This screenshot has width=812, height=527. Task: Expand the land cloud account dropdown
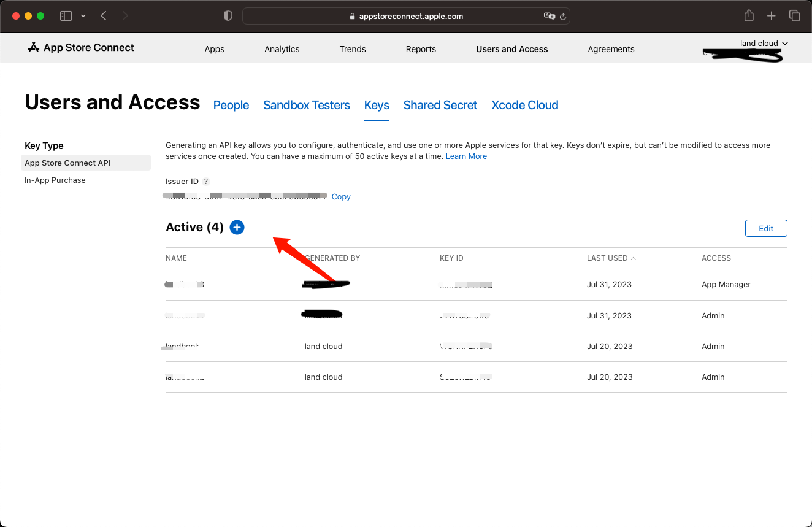(764, 43)
